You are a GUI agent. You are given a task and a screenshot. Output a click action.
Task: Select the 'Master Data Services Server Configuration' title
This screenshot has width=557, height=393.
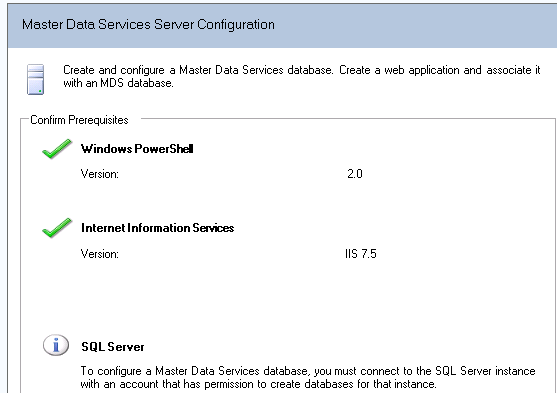point(148,25)
